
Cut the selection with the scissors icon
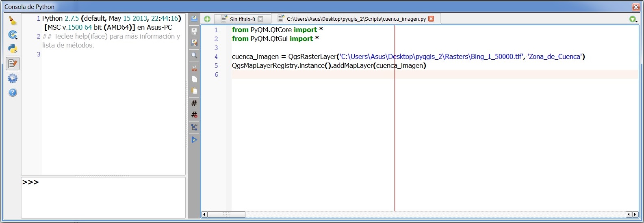(194, 68)
